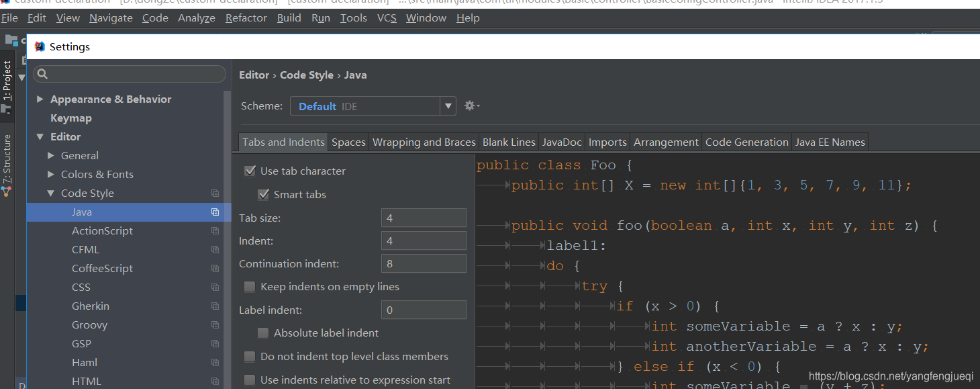Image resolution: width=980 pixels, height=389 pixels.
Task: Open the scheme gear actions menu
Action: [x=472, y=106]
